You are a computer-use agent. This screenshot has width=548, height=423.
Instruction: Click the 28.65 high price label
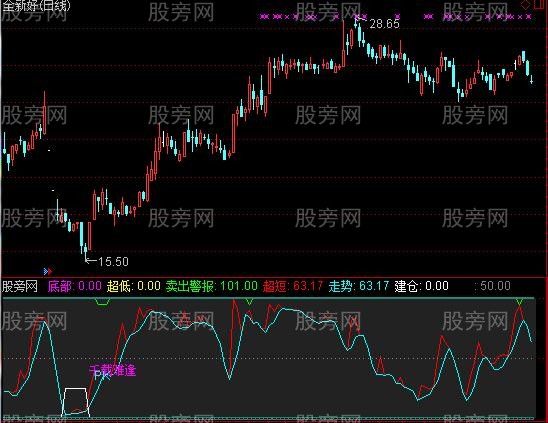tap(384, 24)
